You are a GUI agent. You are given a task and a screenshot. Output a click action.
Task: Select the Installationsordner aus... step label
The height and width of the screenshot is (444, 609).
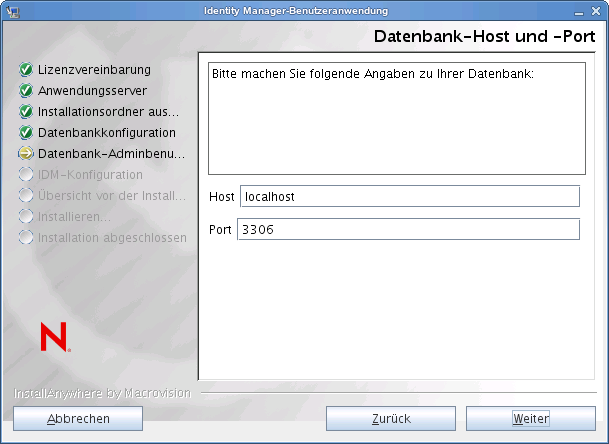point(108,111)
